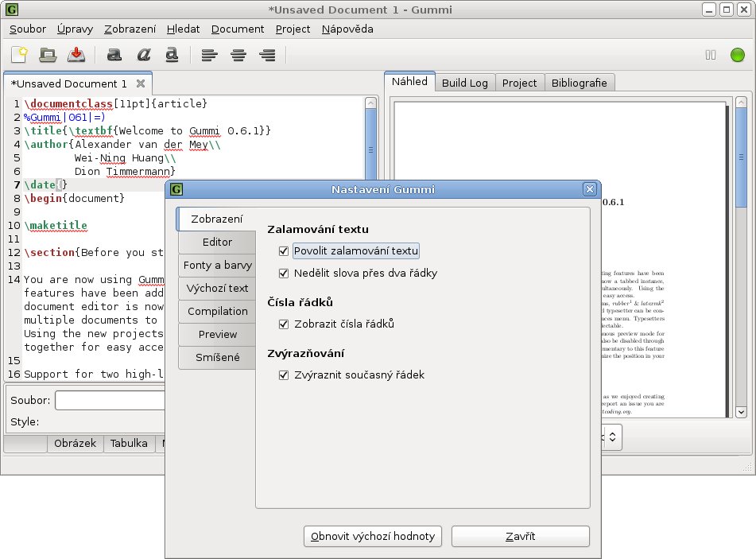Click the Gummi icon in the settings dialog title
Screen dimensions: 756x559
[176, 189]
